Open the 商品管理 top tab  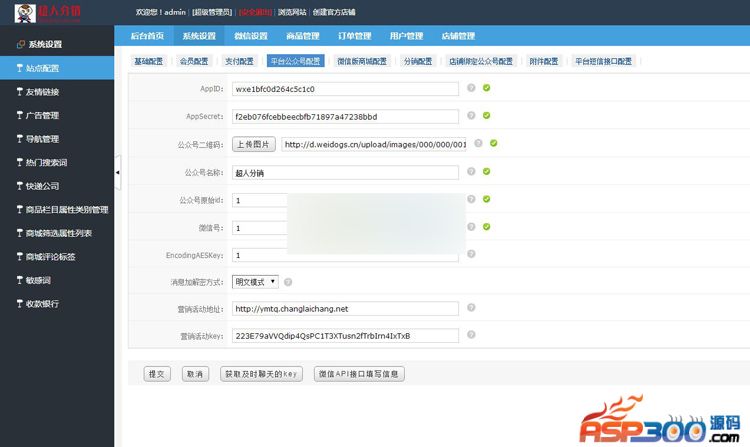[303, 36]
